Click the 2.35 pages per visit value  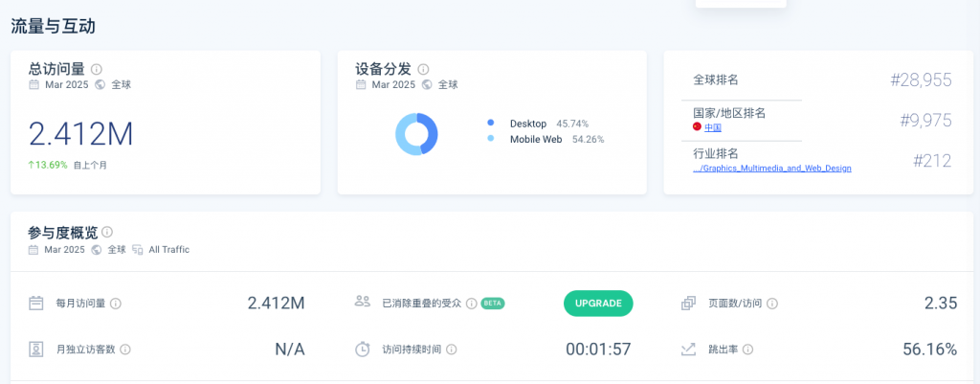(x=942, y=304)
